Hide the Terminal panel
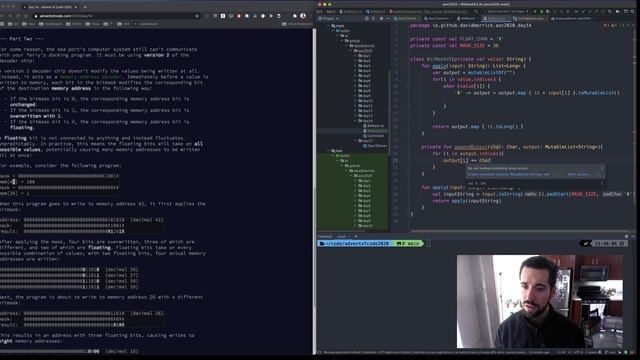The height and width of the screenshot is (360, 640). (x=633, y=236)
